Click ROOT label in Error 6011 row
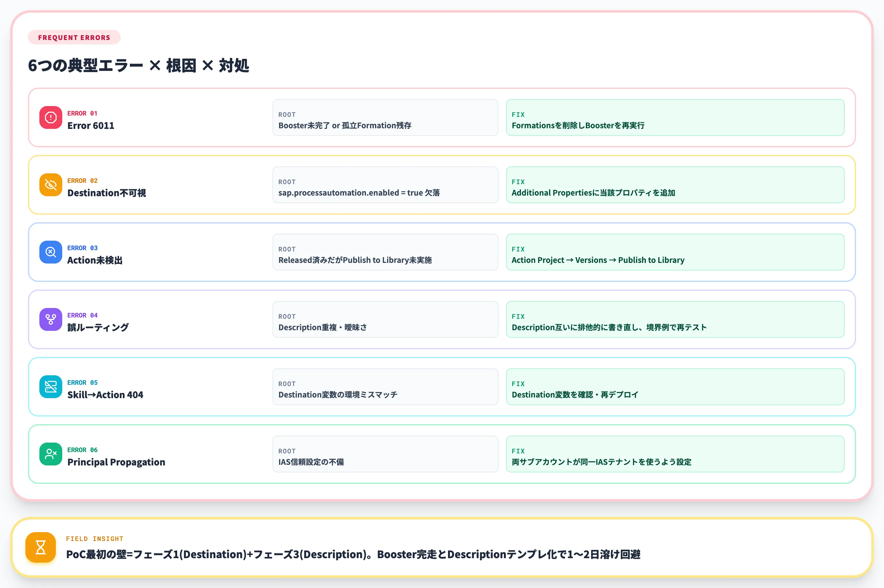The width and height of the screenshot is (884, 588). (287, 114)
